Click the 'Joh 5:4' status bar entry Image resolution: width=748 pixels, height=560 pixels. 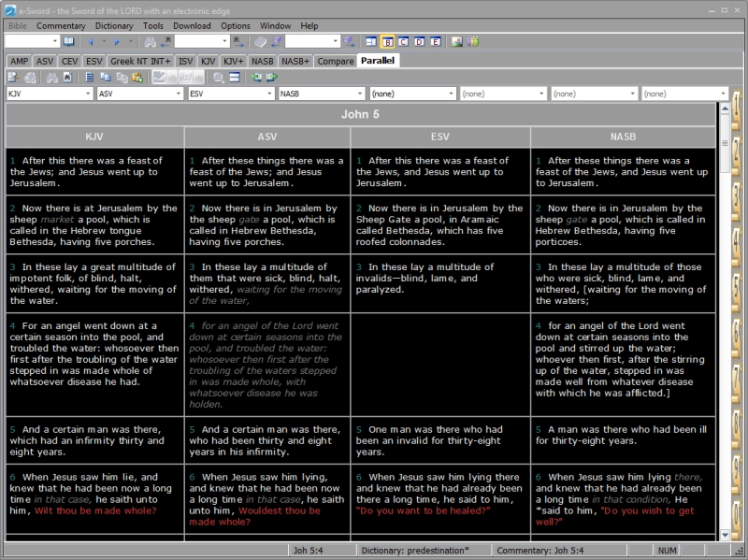(309, 551)
